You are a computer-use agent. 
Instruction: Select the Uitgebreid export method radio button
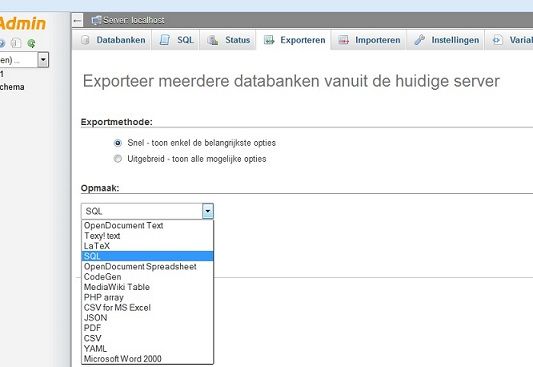pyautogui.click(x=118, y=159)
